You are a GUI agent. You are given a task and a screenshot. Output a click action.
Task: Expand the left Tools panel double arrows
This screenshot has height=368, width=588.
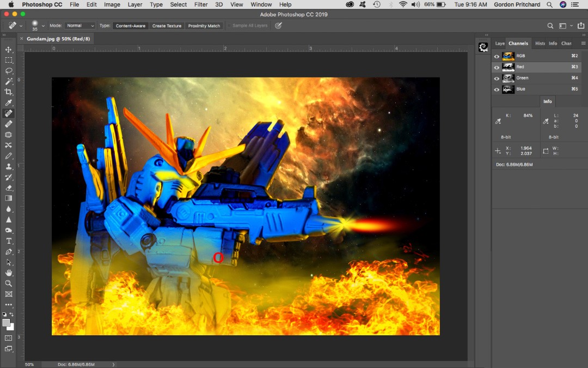coord(4,35)
